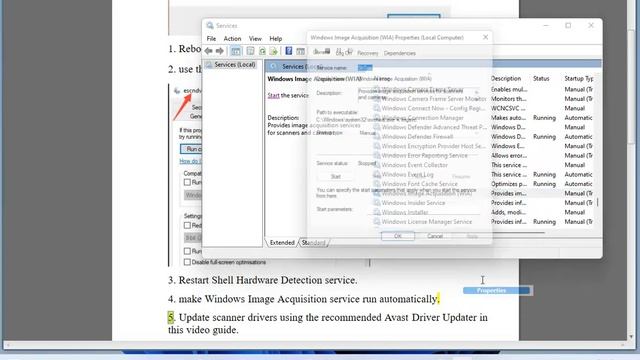Click the Start parameters input field

coord(423,209)
